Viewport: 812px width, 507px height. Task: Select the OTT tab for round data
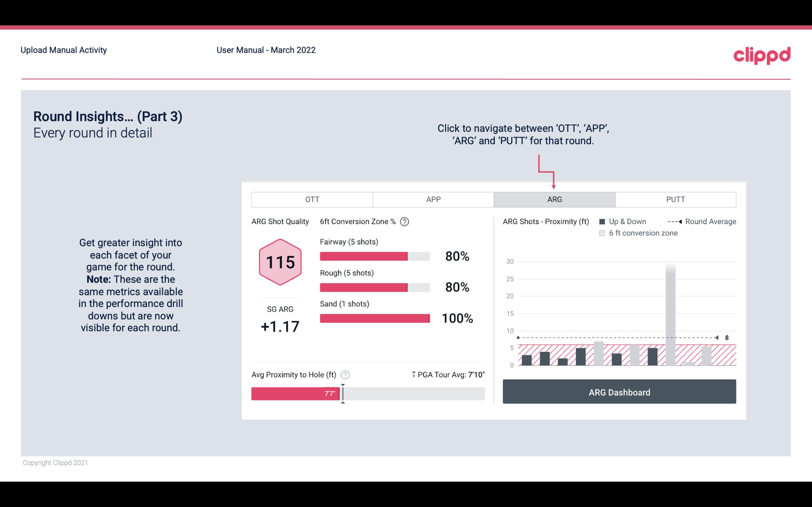[312, 199]
